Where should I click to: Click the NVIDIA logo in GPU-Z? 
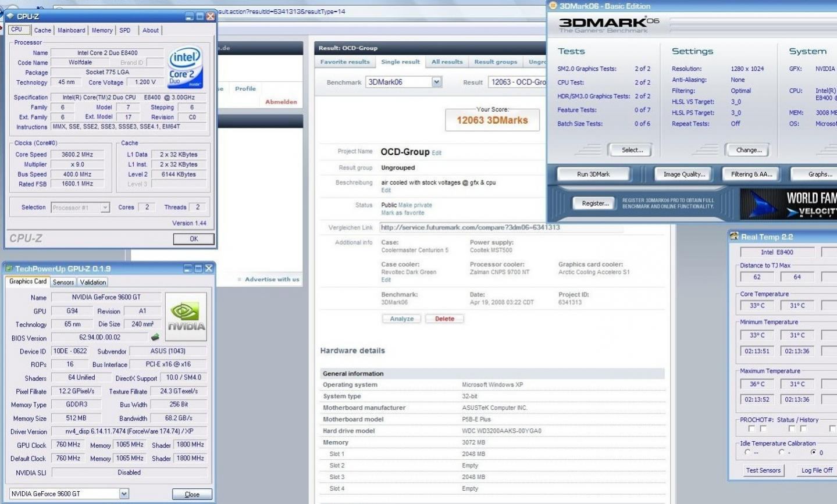point(186,317)
